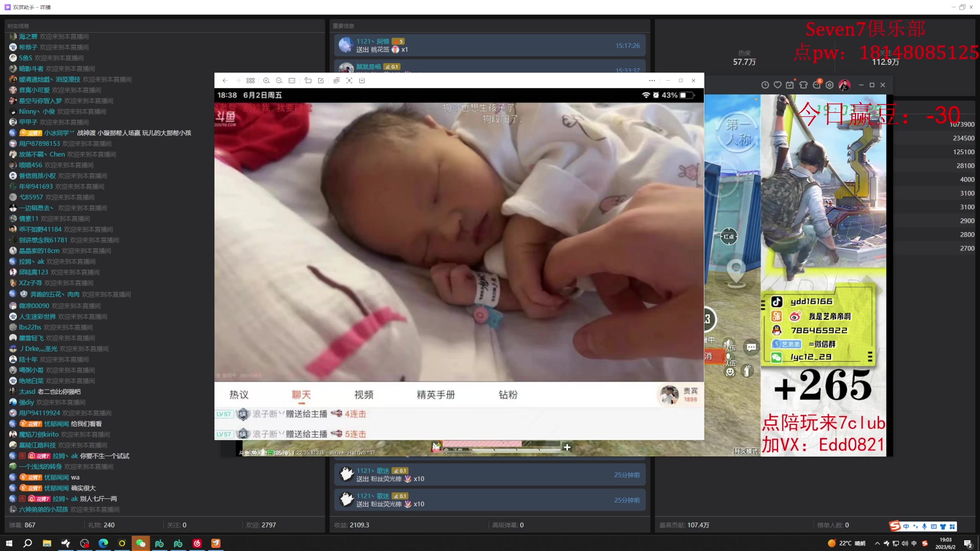Viewport: 980px width, 551px height.
Task: Toggle system volume from the tray speaker
Action: point(905,544)
